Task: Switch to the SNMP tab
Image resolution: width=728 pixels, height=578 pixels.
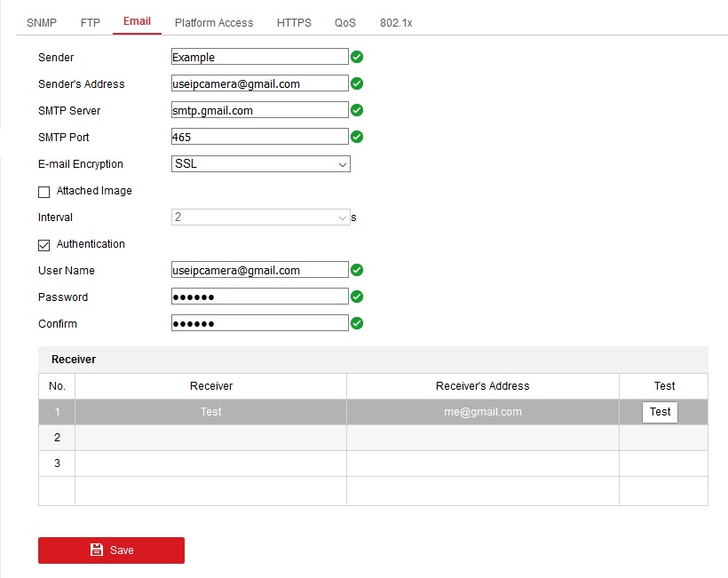Action: click(x=42, y=23)
